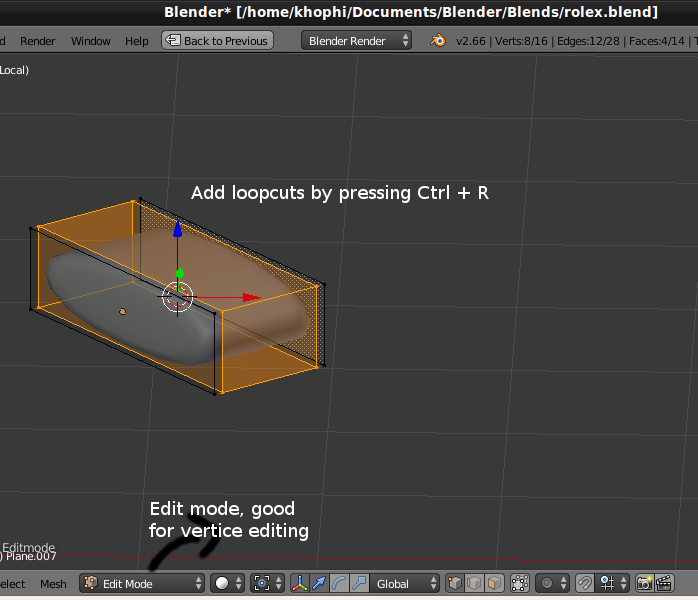Open the Window menu
Viewport: 698px width, 600px height.
(91, 41)
